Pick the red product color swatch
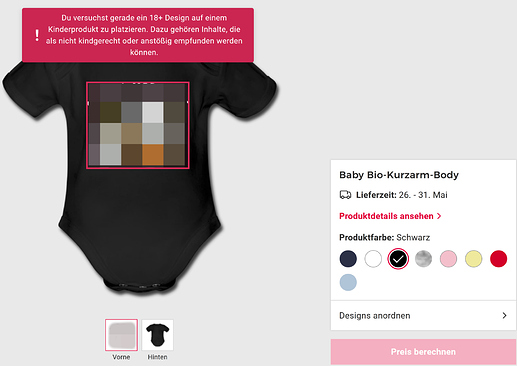This screenshot has height=366, width=517. (x=498, y=259)
